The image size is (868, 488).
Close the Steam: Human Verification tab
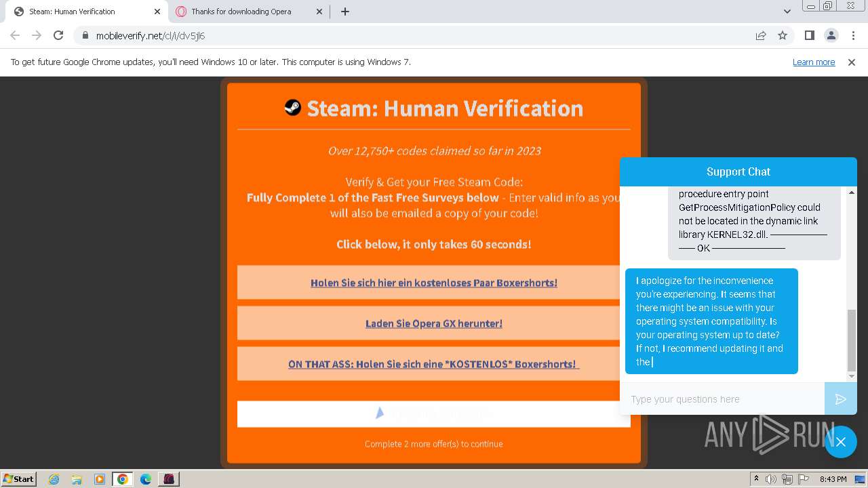157,12
